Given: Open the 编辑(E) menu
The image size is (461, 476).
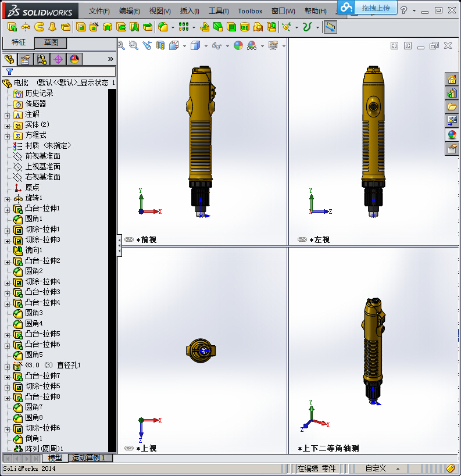Looking at the screenshot, I should tap(130, 11).
